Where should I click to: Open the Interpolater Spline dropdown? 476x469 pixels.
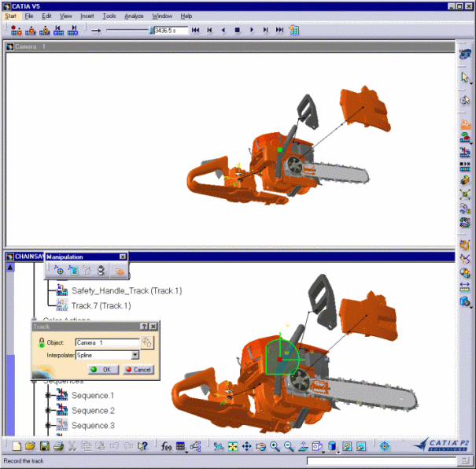click(135, 355)
